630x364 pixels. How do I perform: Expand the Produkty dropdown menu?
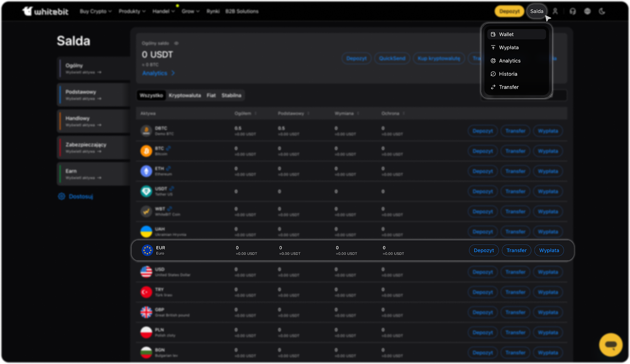point(132,11)
